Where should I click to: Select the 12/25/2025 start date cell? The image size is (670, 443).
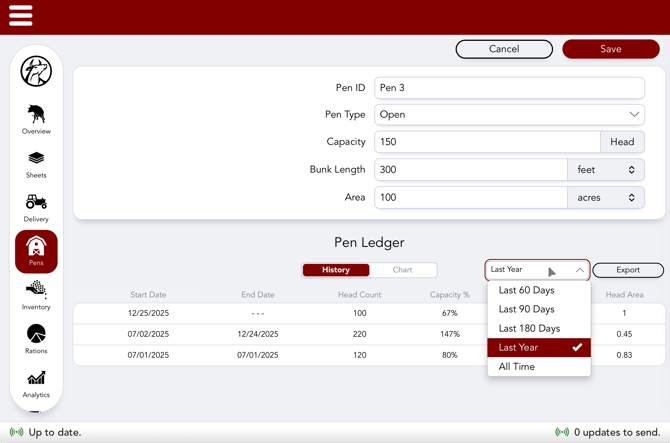pos(148,313)
